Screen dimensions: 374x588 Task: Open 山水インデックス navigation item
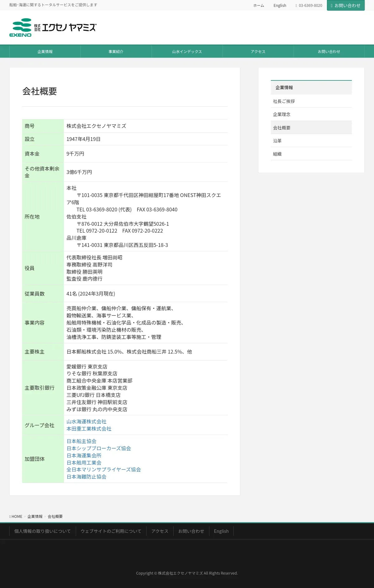187,51
